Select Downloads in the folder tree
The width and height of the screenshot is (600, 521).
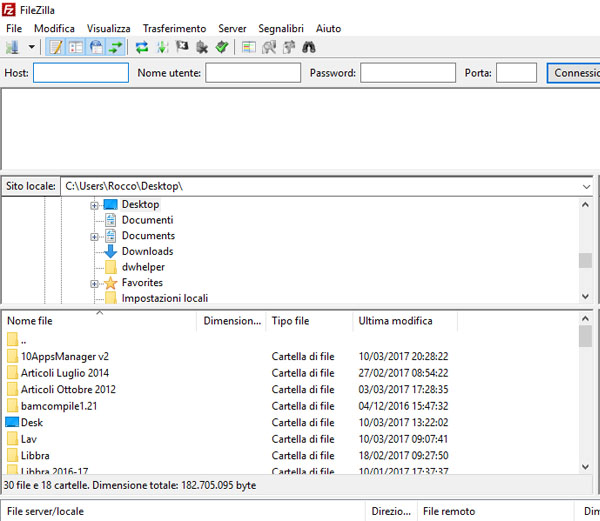coord(147,251)
